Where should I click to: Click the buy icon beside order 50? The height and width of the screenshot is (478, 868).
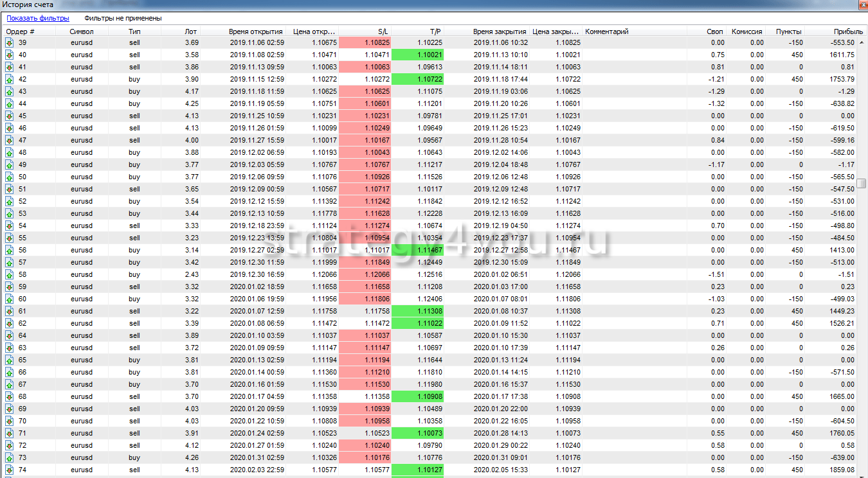click(x=10, y=177)
